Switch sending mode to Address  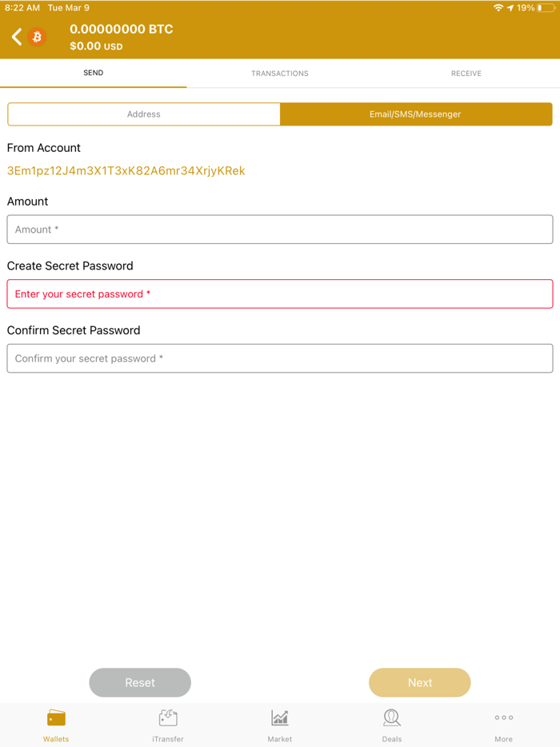click(143, 114)
